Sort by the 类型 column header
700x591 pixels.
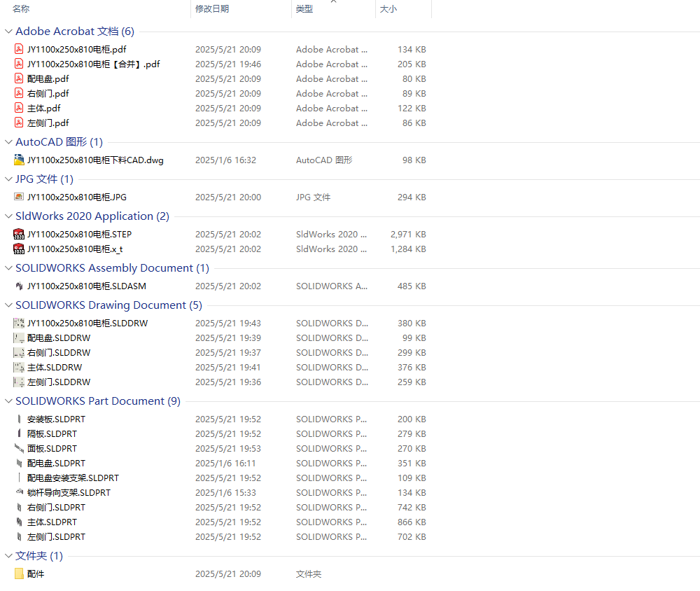click(304, 9)
